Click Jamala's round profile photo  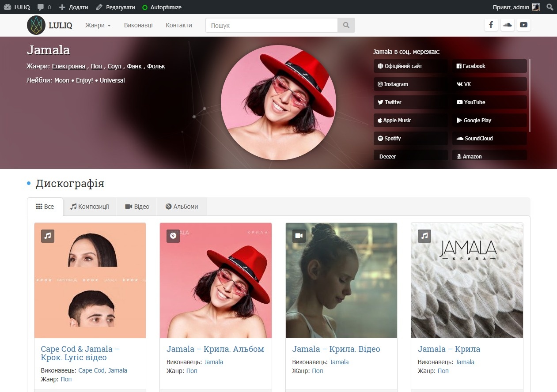tap(278, 102)
